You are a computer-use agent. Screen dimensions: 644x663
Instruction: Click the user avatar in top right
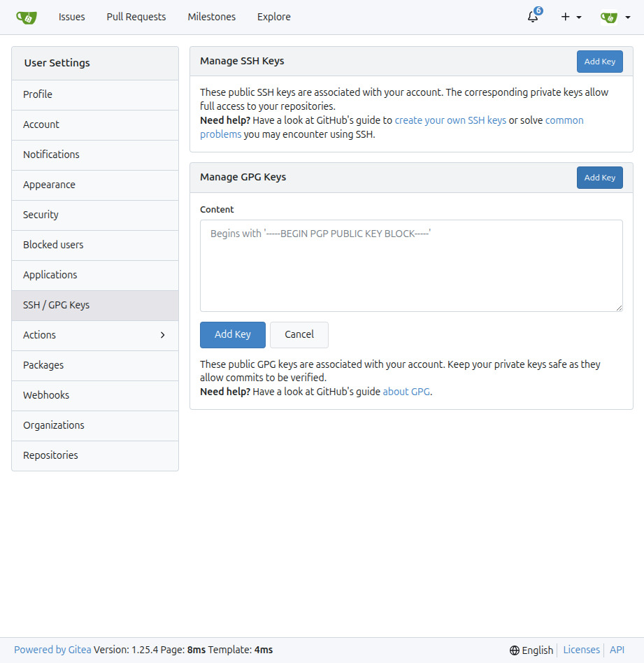click(608, 17)
